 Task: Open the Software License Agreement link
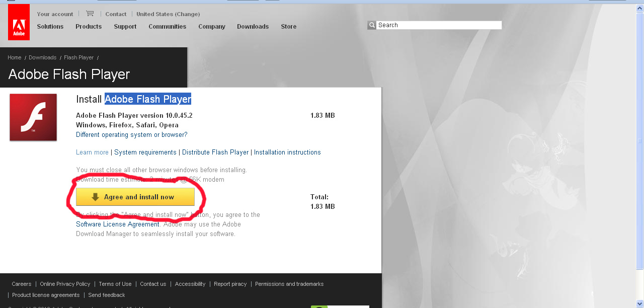point(118,224)
